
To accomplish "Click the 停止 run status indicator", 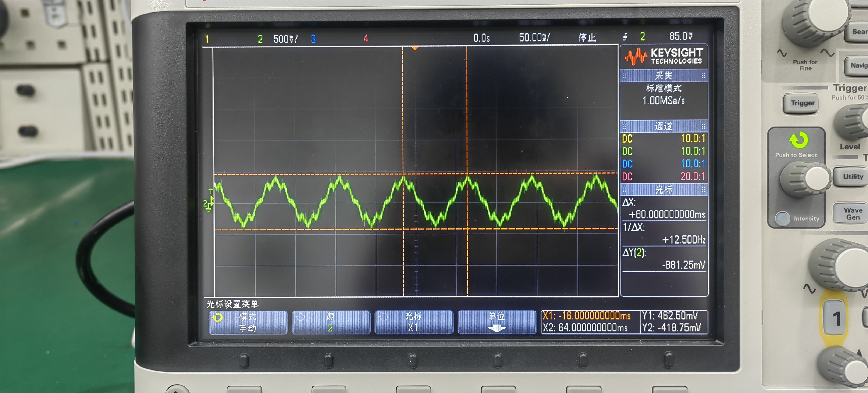I will [587, 37].
